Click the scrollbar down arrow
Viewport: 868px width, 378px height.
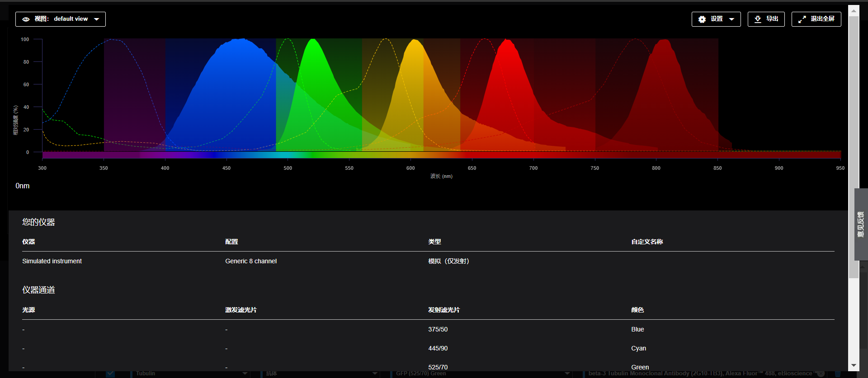[853, 365]
